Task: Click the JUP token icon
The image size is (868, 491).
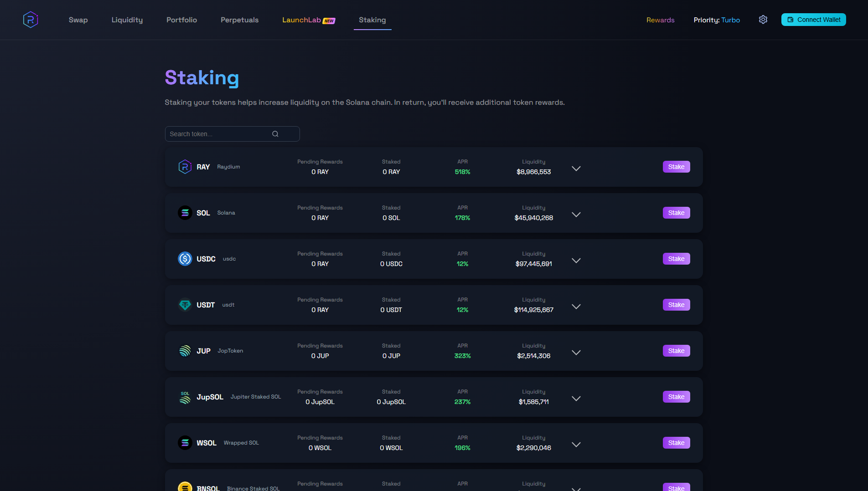Action: point(185,351)
